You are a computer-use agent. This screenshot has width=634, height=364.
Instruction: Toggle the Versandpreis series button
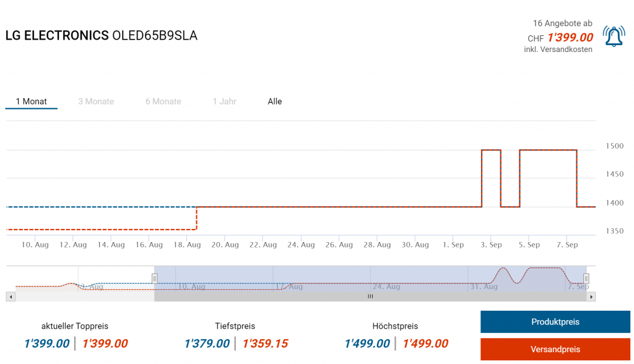pos(555,349)
